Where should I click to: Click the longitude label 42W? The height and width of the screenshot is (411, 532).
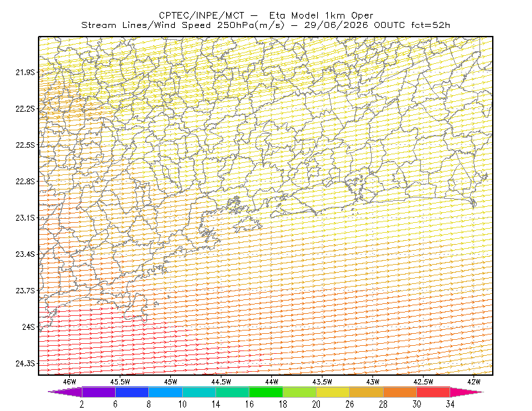point(474,382)
